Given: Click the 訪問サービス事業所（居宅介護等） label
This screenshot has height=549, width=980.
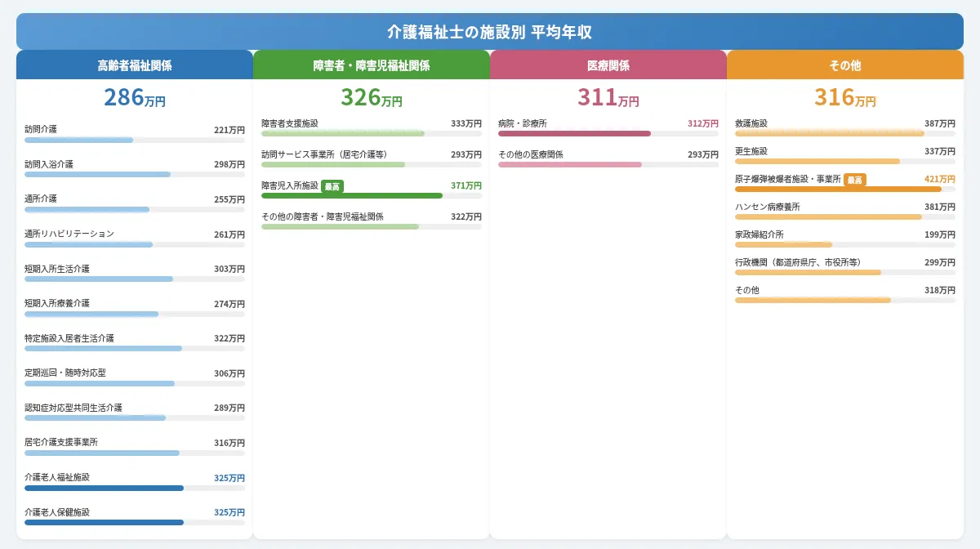Looking at the screenshot, I should [324, 154].
